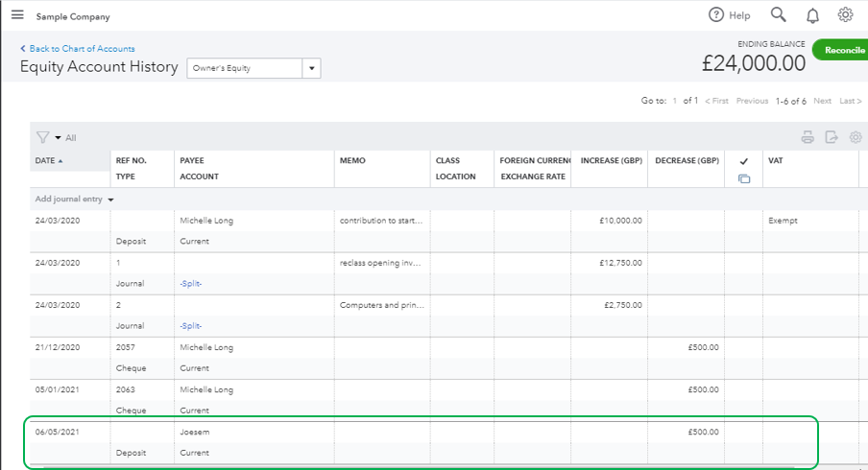Open table column settings gear
The width and height of the screenshot is (868, 470).
856,137
